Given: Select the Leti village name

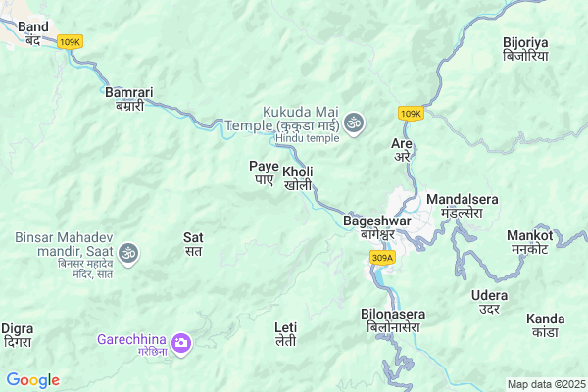Looking at the screenshot, I should click(286, 334).
